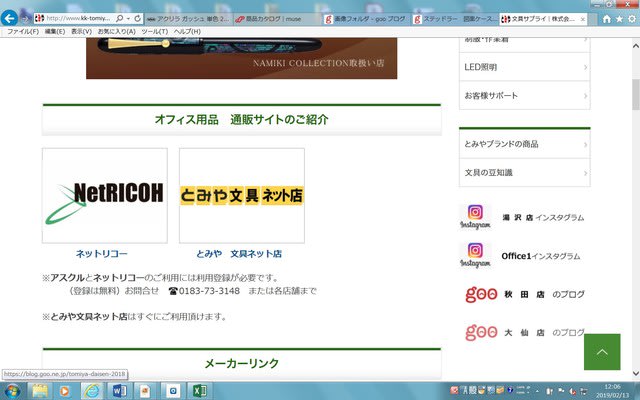Click goo logo for 大仙店 blog
The width and height of the screenshot is (640, 400).
(x=481, y=332)
